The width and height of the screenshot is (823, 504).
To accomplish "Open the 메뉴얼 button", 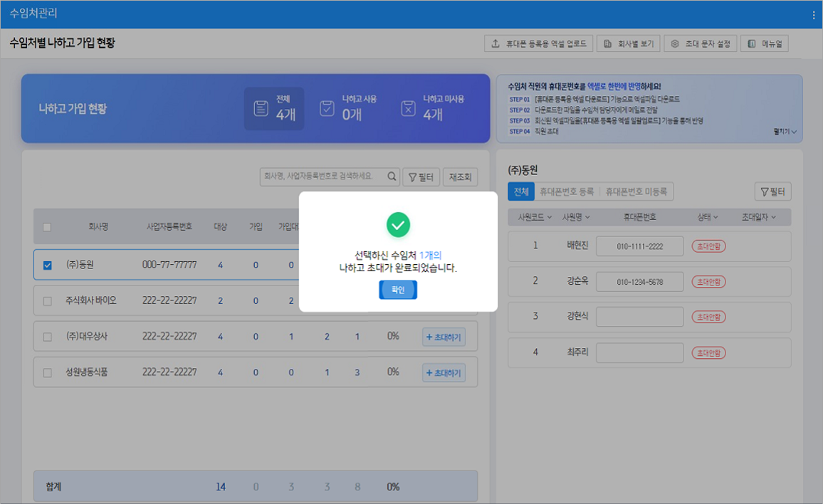I will click(x=765, y=43).
